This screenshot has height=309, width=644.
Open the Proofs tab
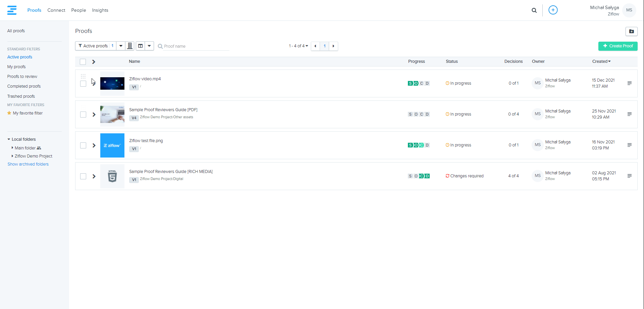click(34, 10)
